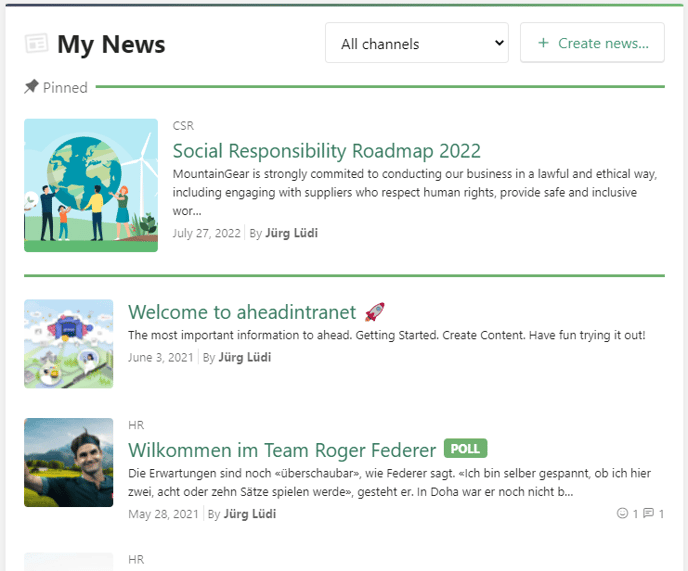Click the plus icon in Create news button
The image size is (688, 571).
tap(543, 43)
